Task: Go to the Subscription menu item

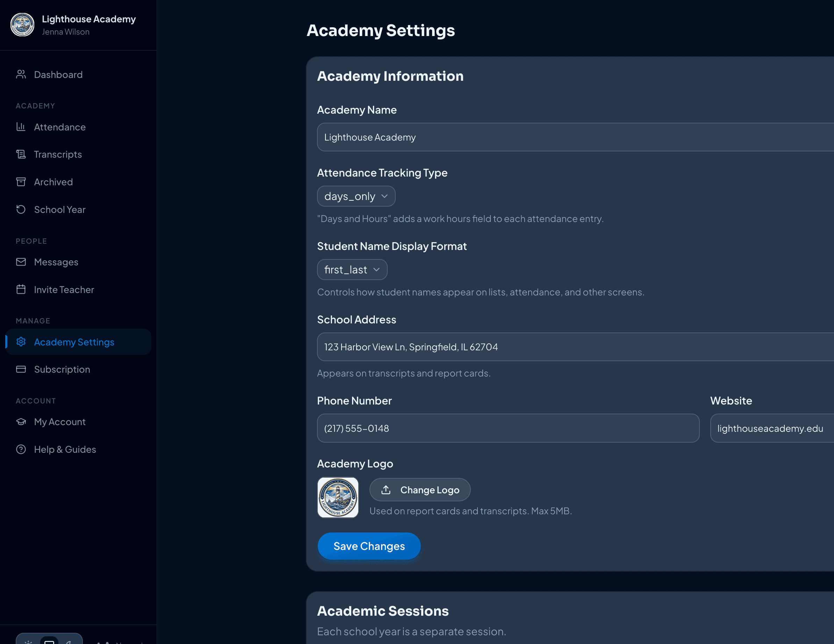Action: (62, 369)
